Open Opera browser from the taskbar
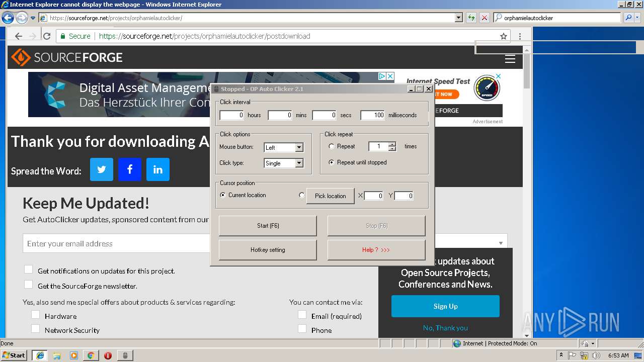644x362 pixels. 108,355
